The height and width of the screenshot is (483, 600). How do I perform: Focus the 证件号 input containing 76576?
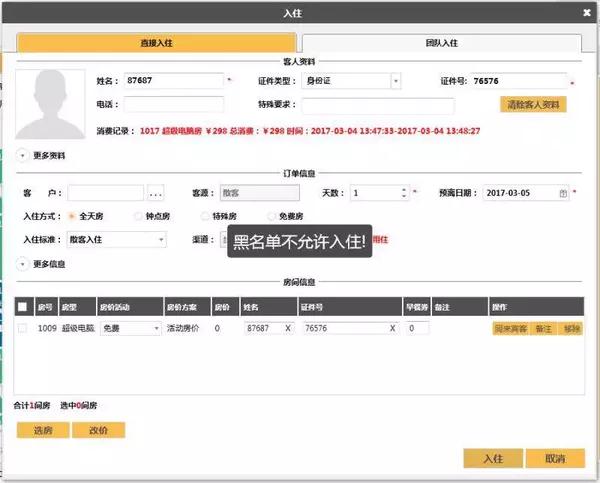(x=518, y=81)
